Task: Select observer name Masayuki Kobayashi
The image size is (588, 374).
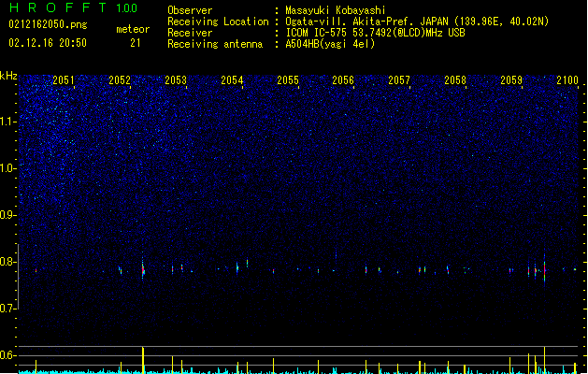Action: (x=336, y=10)
